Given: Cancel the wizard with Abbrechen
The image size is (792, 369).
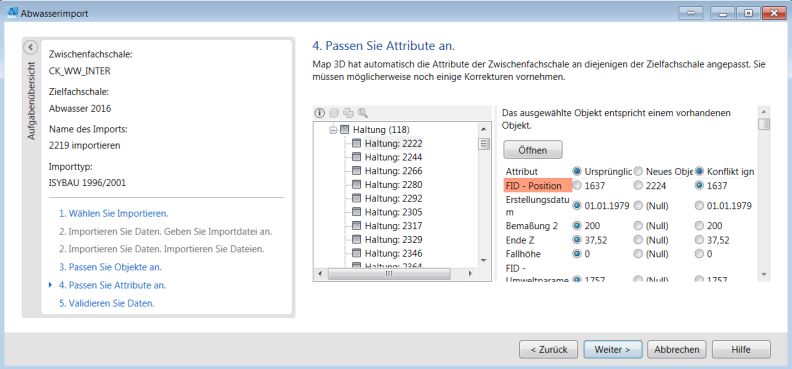Looking at the screenshot, I should [x=677, y=349].
